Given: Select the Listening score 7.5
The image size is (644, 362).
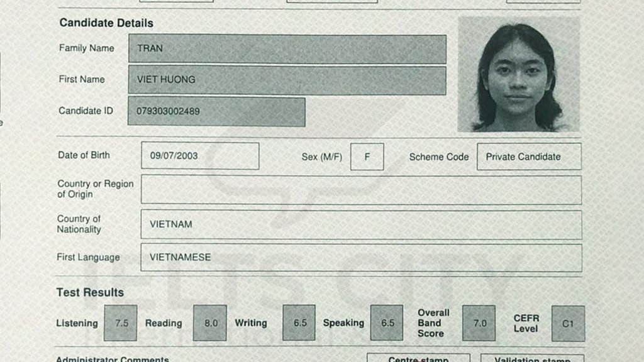Looking at the screenshot, I should click(119, 322).
